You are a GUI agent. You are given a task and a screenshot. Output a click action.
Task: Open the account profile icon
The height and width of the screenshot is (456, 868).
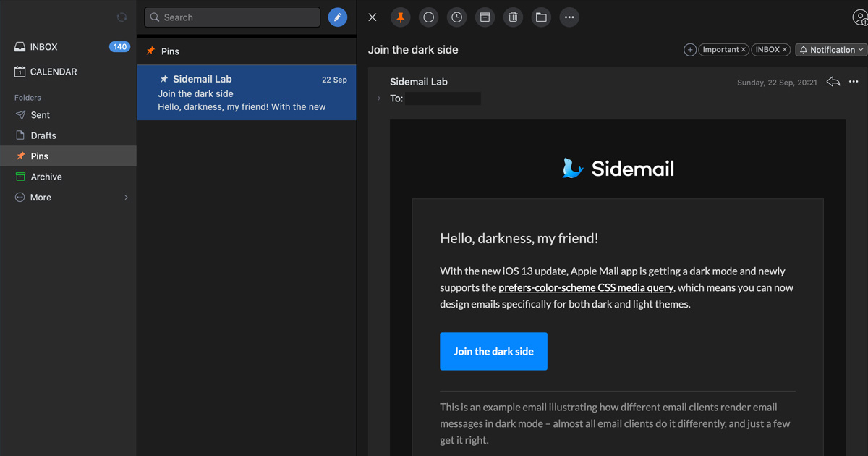(x=860, y=18)
